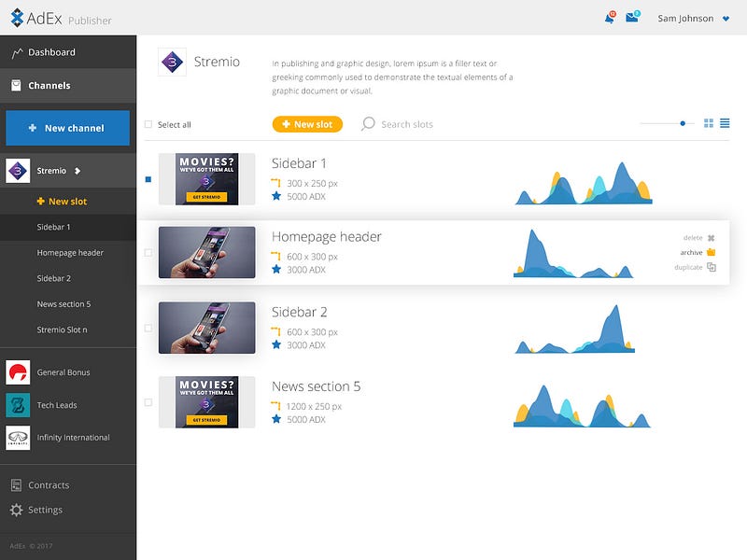Click the Sidebar 2 price star icon
The image size is (747, 560).
pyautogui.click(x=276, y=344)
